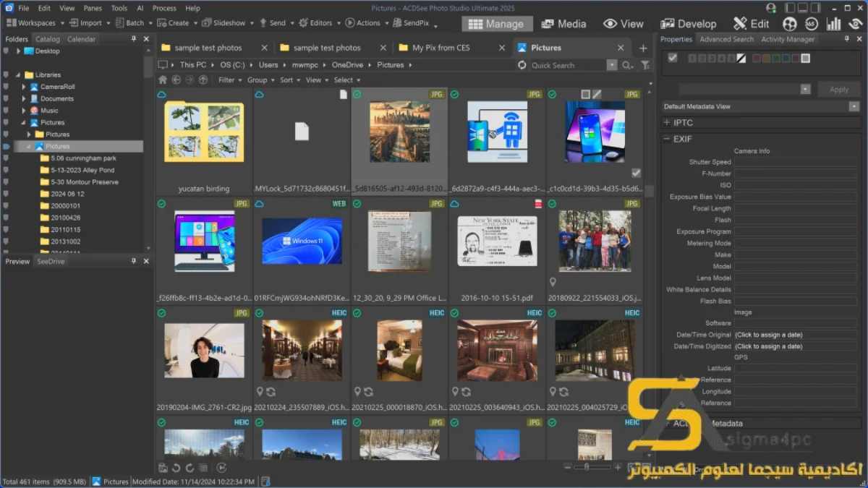
Task: Click rotate right icon in bottom toolbar
Action: click(x=190, y=468)
